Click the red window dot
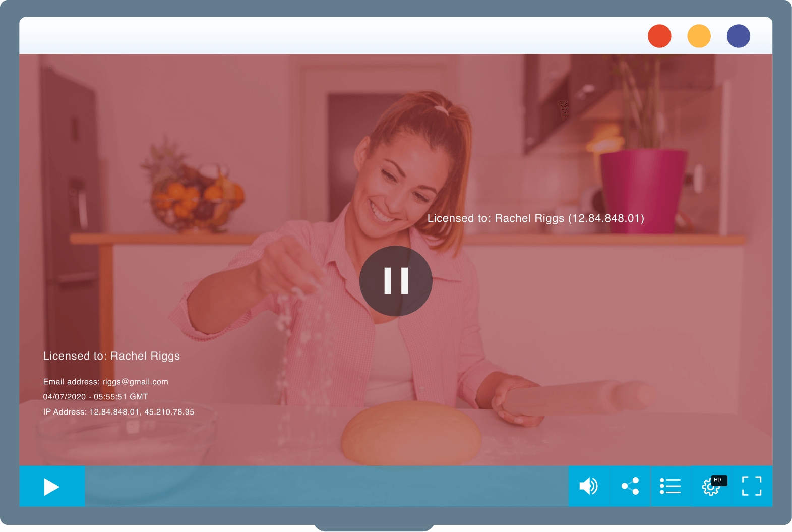This screenshot has width=792, height=532. coord(659,36)
